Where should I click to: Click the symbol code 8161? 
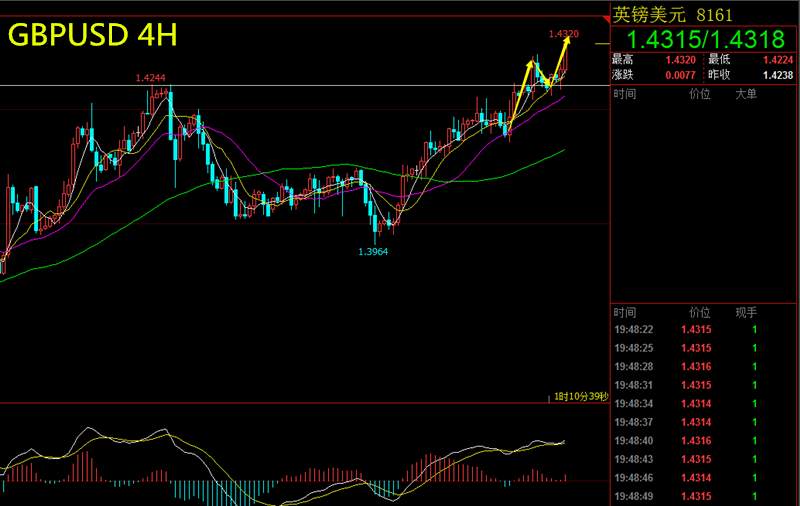click(x=714, y=15)
